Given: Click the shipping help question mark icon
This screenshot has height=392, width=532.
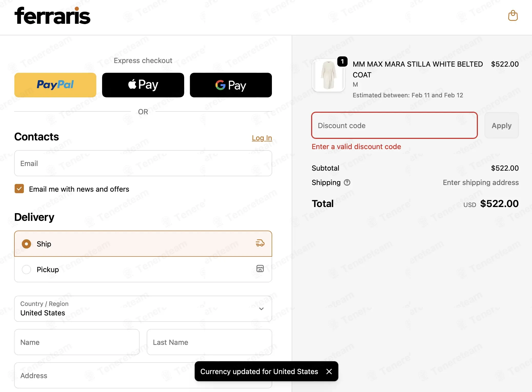Looking at the screenshot, I should [x=347, y=182].
